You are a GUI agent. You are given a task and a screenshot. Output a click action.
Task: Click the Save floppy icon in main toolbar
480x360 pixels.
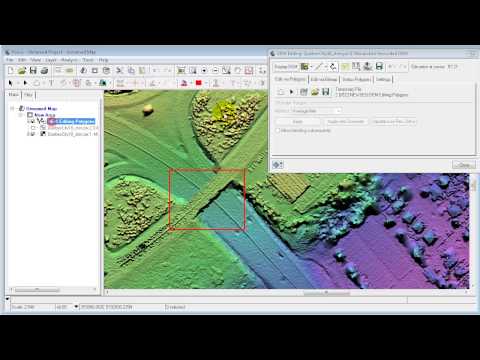33,70
